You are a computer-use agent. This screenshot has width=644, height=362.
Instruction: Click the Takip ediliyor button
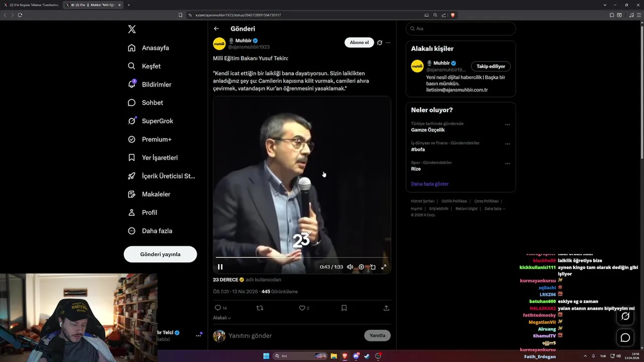(x=491, y=66)
